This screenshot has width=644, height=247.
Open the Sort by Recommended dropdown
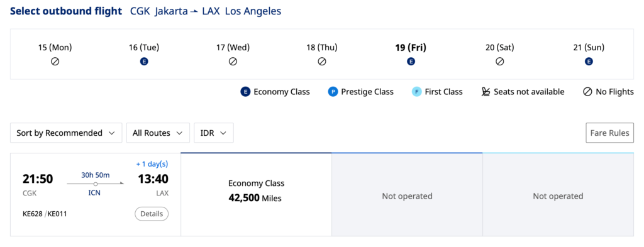66,133
